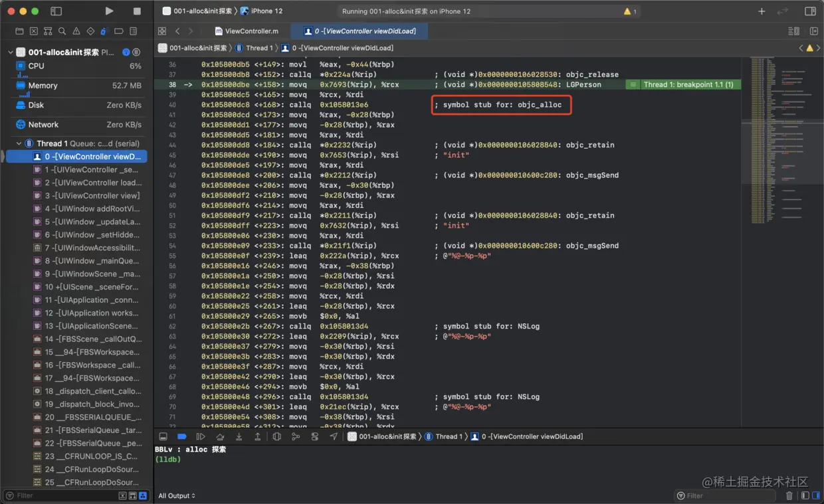Click Simulate Location arrow icon
The height and width of the screenshot is (504, 824).
tap(334, 436)
